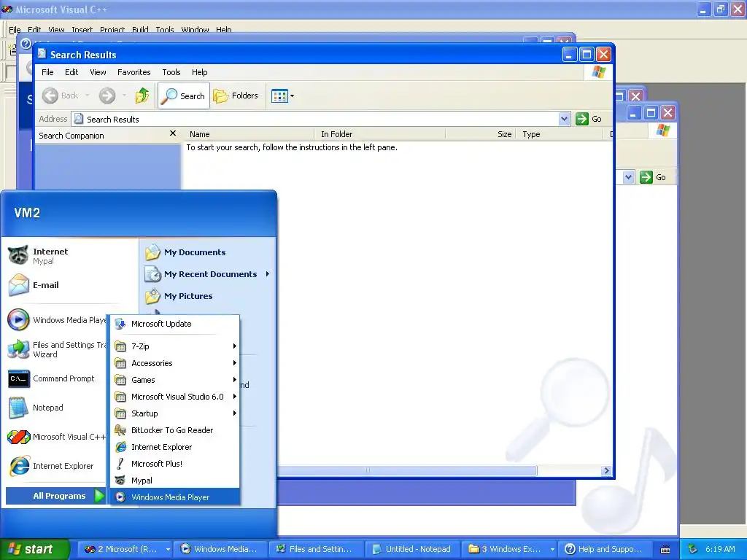This screenshot has height=560, width=747.
Task: Open Files and Settings Transfer Wizard
Action: coord(57,349)
